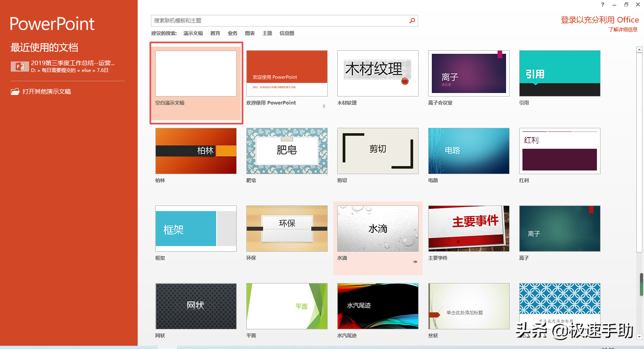Image resolution: width=644 pixels, height=349 pixels.
Task: Choose the 空白演示文稿 blank template thumbnail
Action: (196, 74)
